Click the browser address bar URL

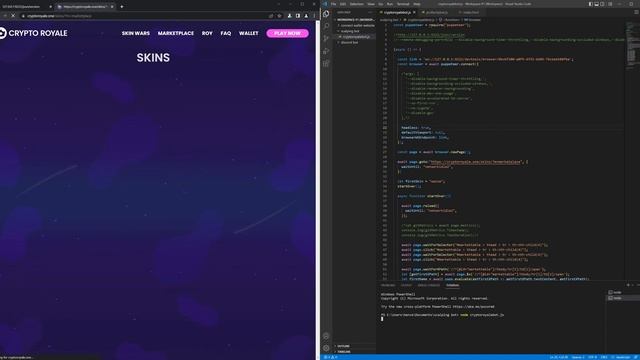[59, 16]
